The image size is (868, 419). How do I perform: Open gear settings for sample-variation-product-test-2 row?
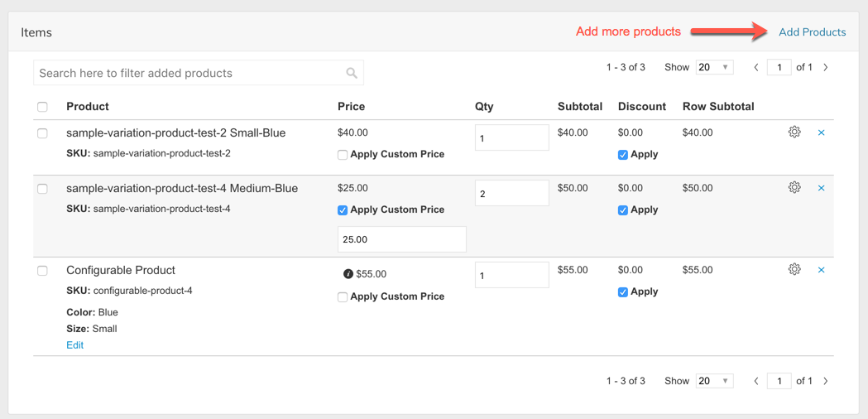pos(794,132)
